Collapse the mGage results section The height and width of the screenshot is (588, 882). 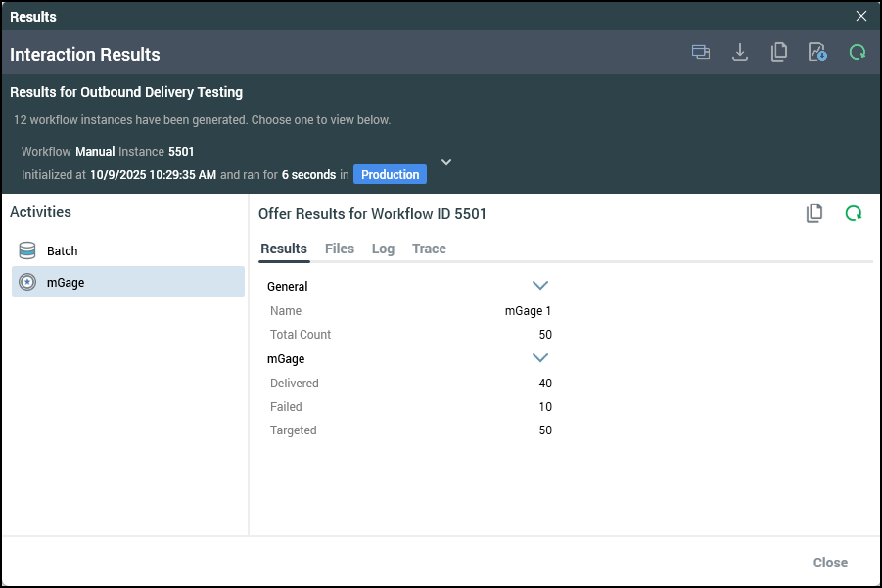click(x=539, y=358)
